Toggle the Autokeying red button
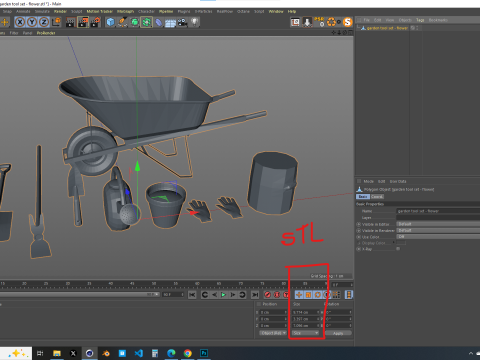480x360 pixels. tap(277, 295)
